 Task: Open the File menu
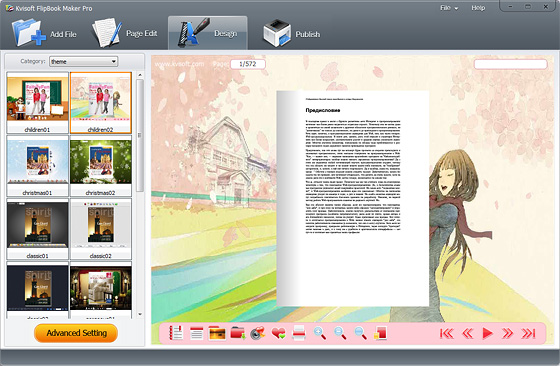[x=449, y=8]
